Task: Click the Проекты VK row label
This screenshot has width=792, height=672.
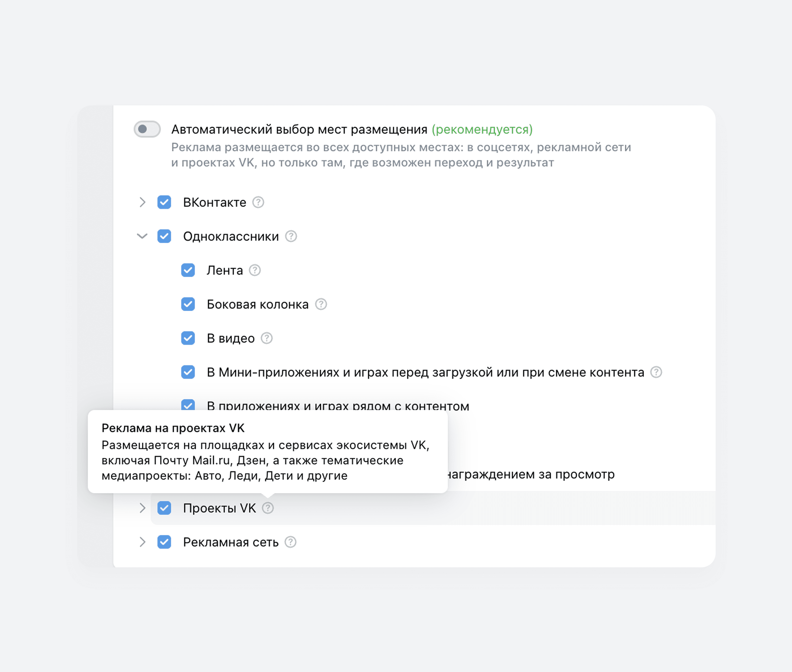Action: click(219, 508)
